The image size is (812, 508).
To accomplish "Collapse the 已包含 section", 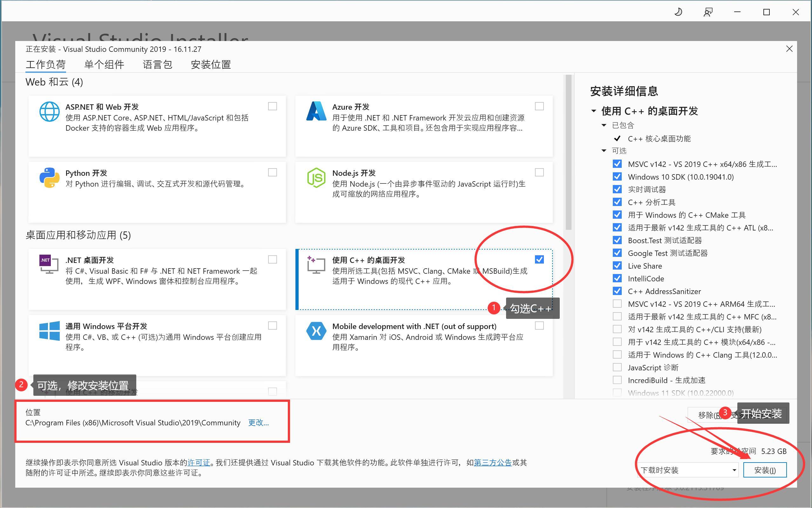I will pyautogui.click(x=604, y=125).
